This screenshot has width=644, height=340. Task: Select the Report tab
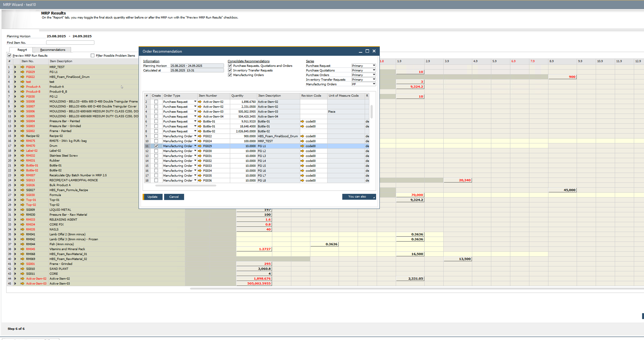(22, 50)
